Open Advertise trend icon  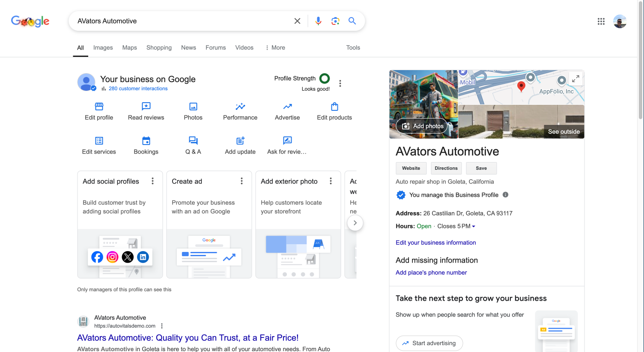[x=287, y=106]
